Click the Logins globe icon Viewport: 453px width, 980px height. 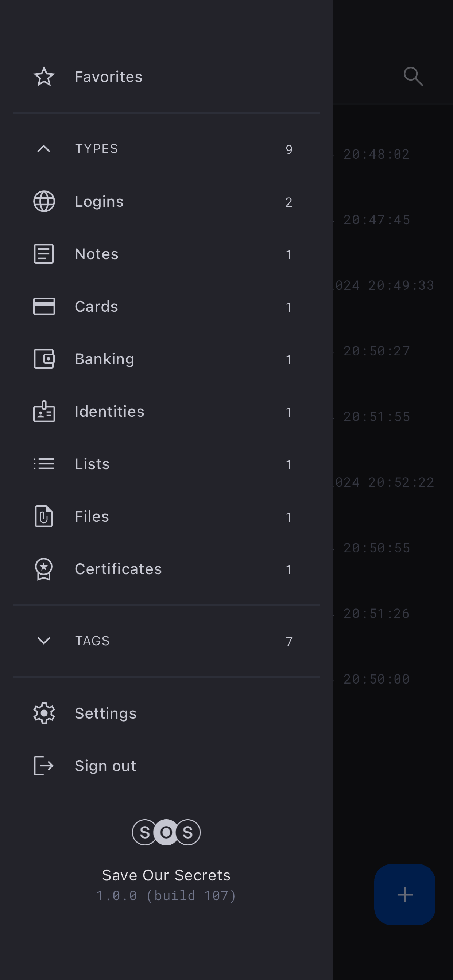pos(44,201)
